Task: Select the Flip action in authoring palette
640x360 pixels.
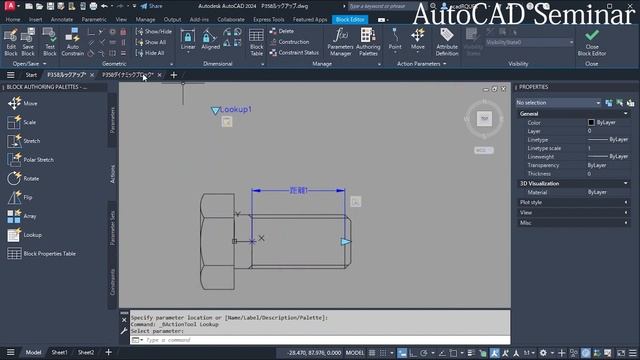Action: point(20,197)
